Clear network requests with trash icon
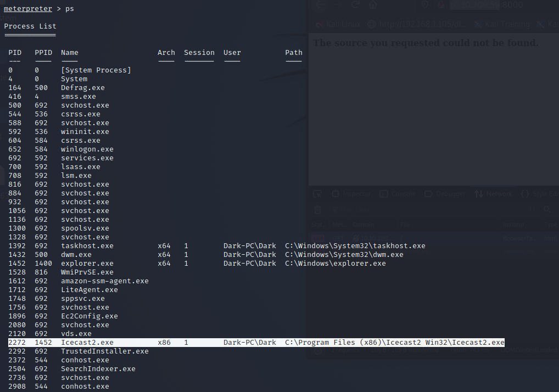The height and width of the screenshot is (392, 559). [x=317, y=210]
